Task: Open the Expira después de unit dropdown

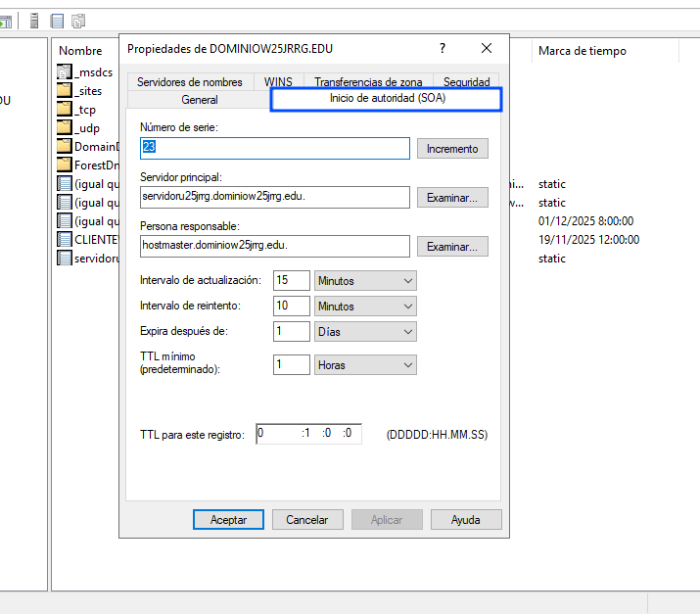Action: [365, 332]
